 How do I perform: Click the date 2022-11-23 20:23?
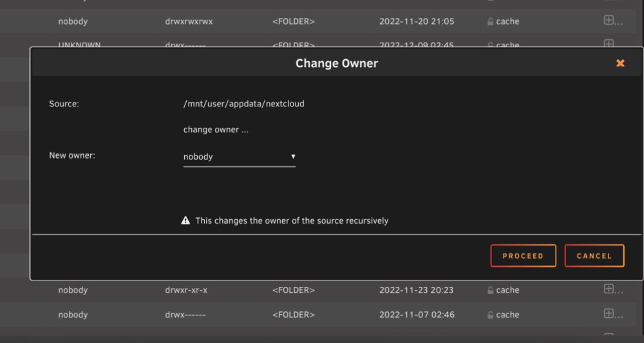pyautogui.click(x=416, y=290)
